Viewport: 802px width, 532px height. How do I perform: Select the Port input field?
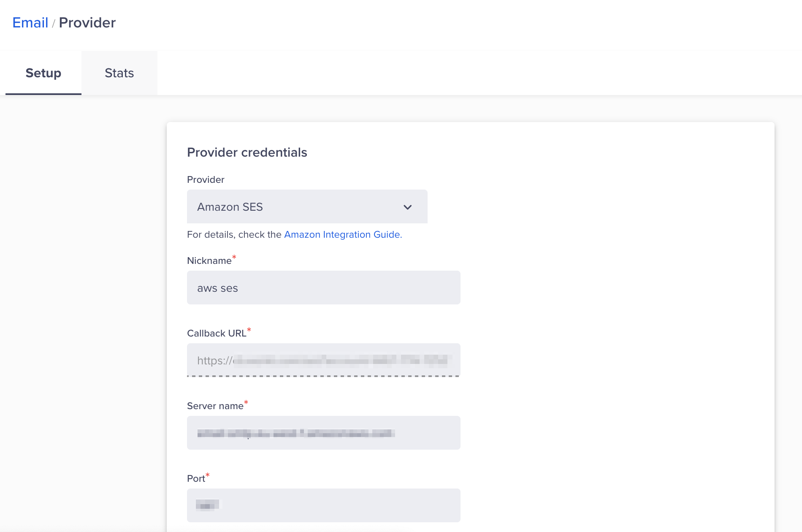coord(323,505)
